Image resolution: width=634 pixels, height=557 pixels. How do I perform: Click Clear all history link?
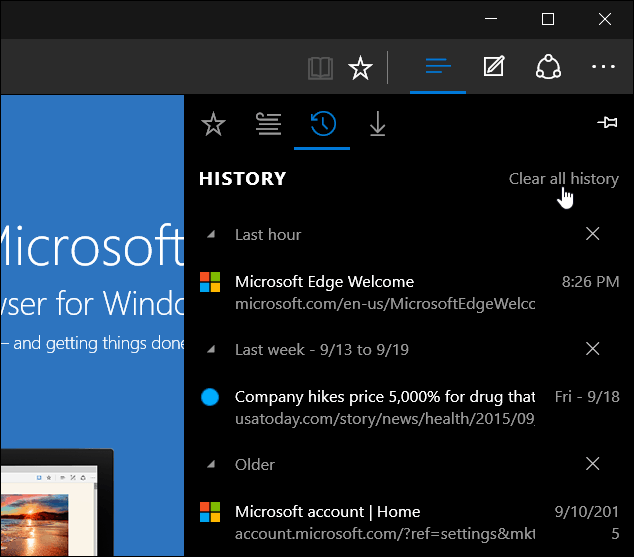coord(564,179)
